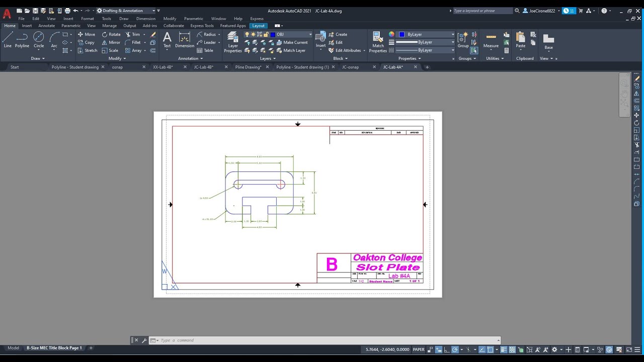The height and width of the screenshot is (362, 644).
Task: Click Match Layer button
Action: point(290,51)
